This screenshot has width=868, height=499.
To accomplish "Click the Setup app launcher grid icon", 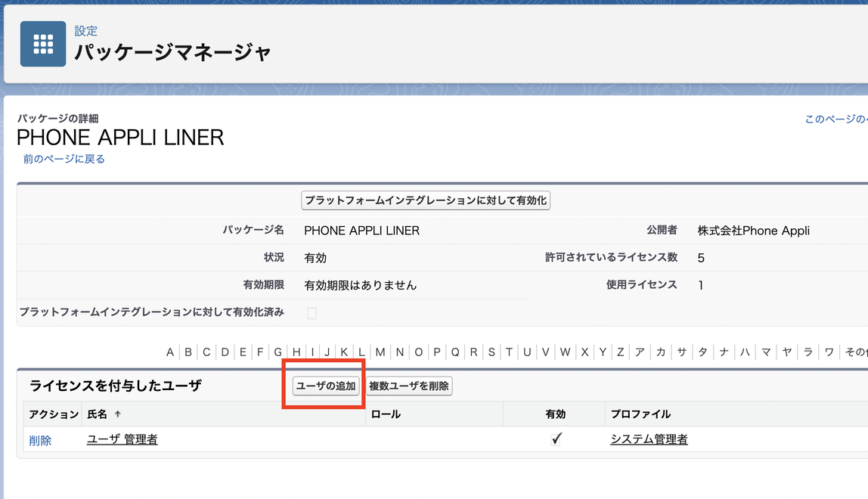I will (x=43, y=44).
